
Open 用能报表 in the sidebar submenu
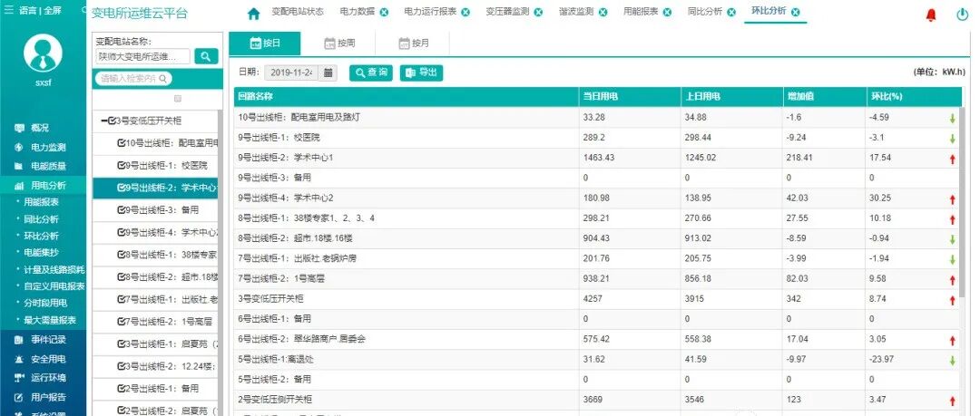click(x=41, y=202)
